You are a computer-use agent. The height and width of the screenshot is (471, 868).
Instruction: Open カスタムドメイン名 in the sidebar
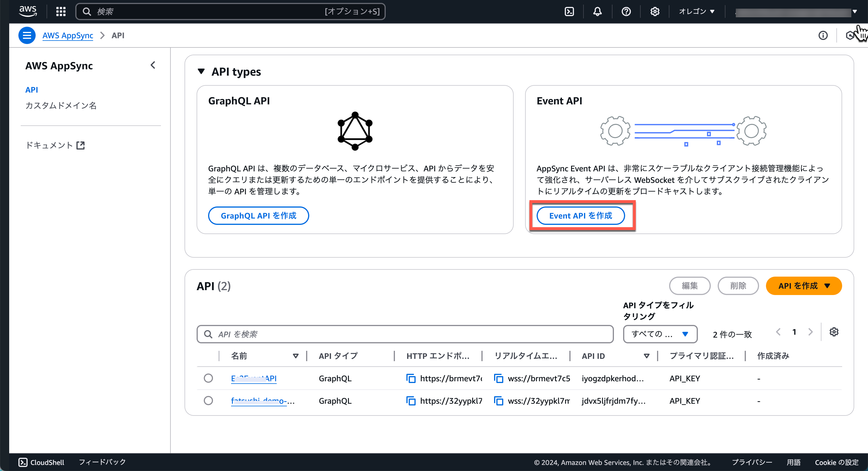(61, 106)
